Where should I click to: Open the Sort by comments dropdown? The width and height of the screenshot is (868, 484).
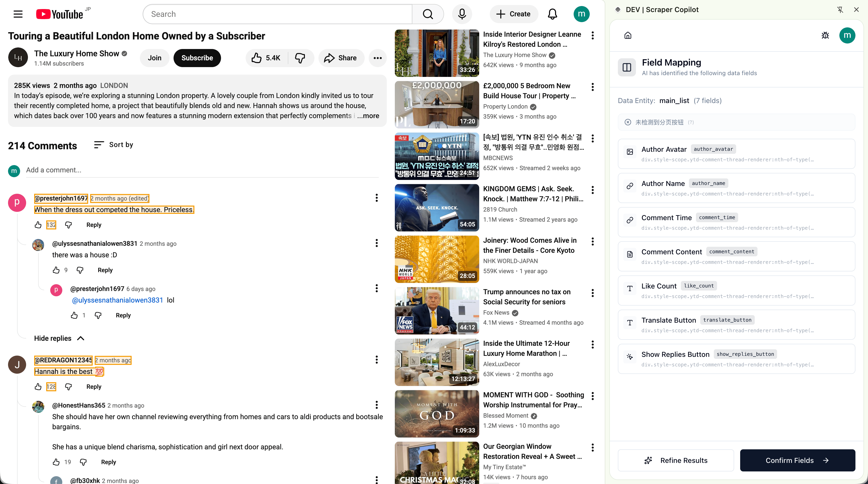click(x=113, y=144)
